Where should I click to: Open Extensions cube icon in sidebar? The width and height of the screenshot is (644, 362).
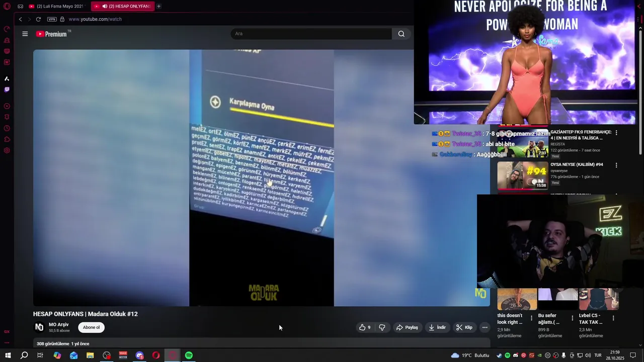7,139
